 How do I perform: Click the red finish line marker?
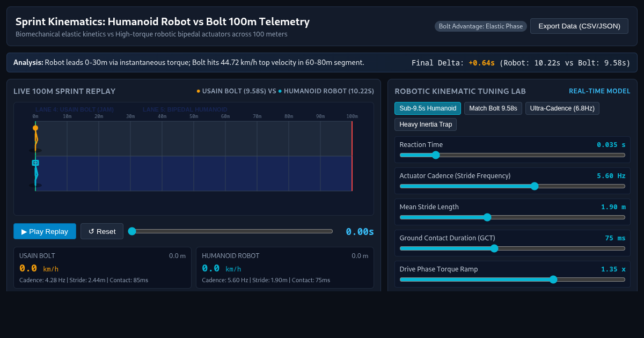pos(352,156)
